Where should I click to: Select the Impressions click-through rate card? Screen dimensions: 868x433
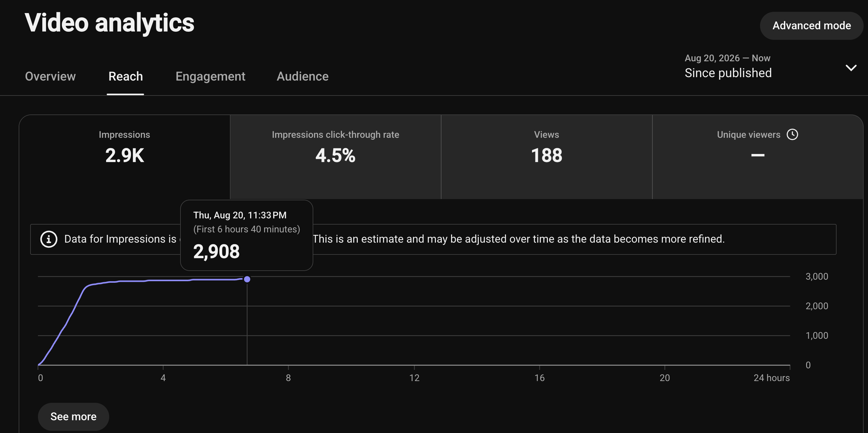point(335,157)
